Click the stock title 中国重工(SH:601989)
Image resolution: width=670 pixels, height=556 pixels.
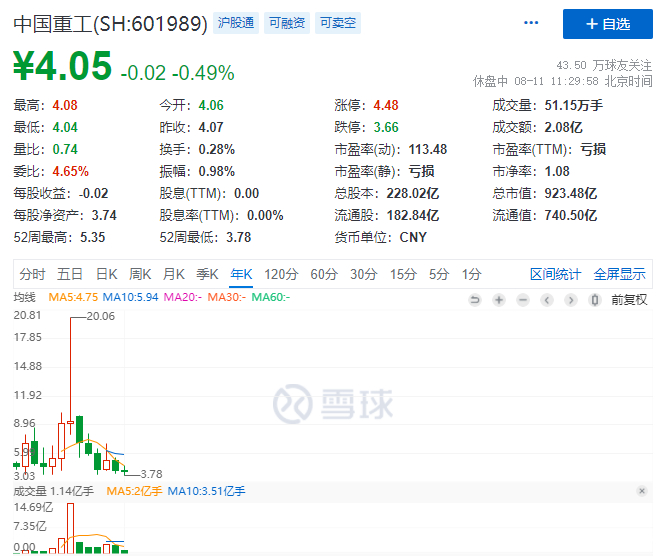pyautogui.click(x=110, y=24)
